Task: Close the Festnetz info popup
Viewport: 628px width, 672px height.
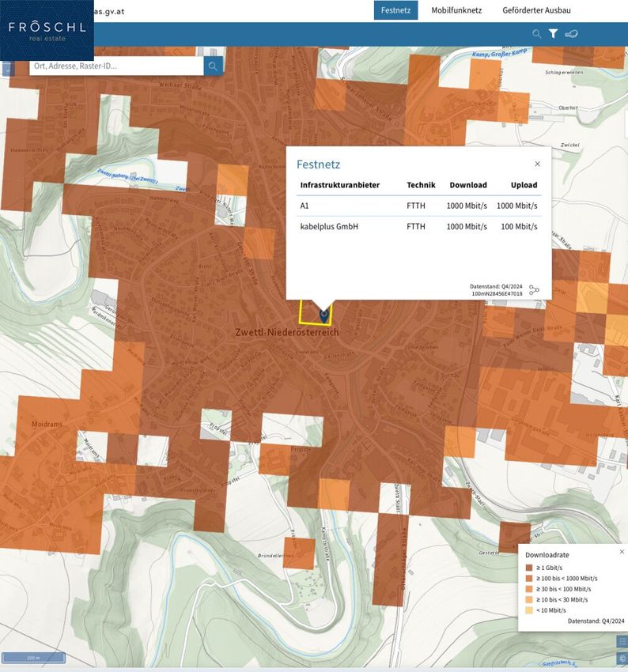Action: [x=538, y=164]
